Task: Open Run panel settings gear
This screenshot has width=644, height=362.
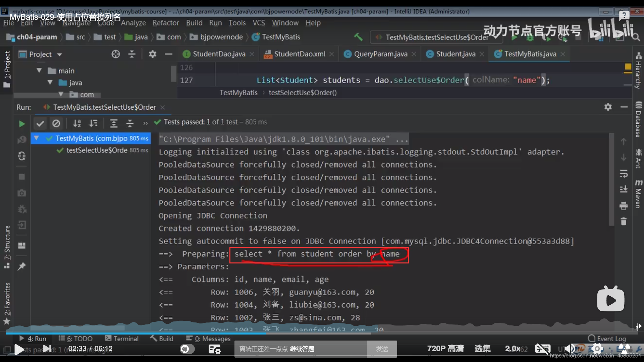Action: pyautogui.click(x=608, y=107)
